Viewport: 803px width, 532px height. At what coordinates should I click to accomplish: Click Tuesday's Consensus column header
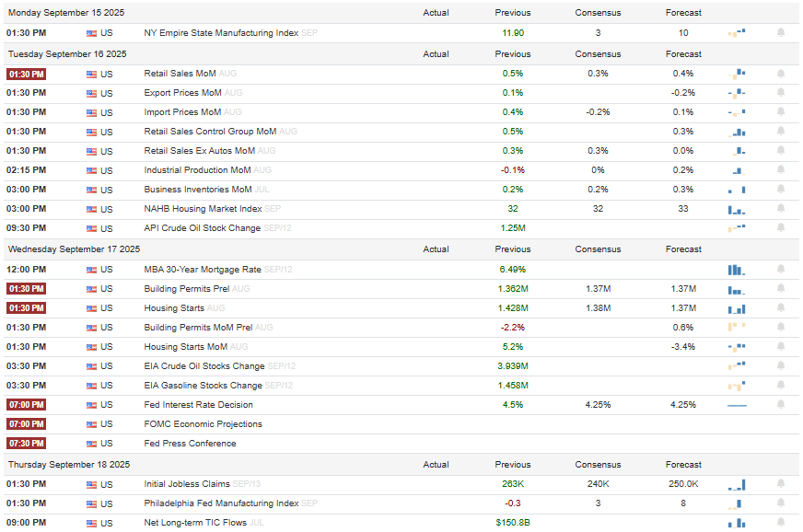coord(598,53)
